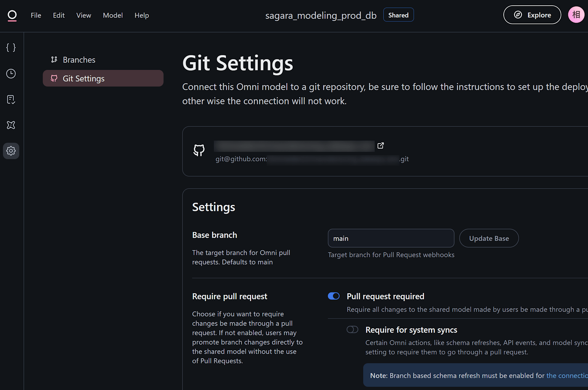Click the settings gear sidebar icon

pos(11,151)
